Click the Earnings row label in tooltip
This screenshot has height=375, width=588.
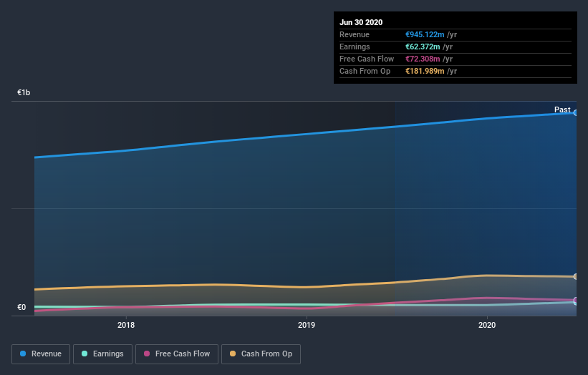click(355, 47)
